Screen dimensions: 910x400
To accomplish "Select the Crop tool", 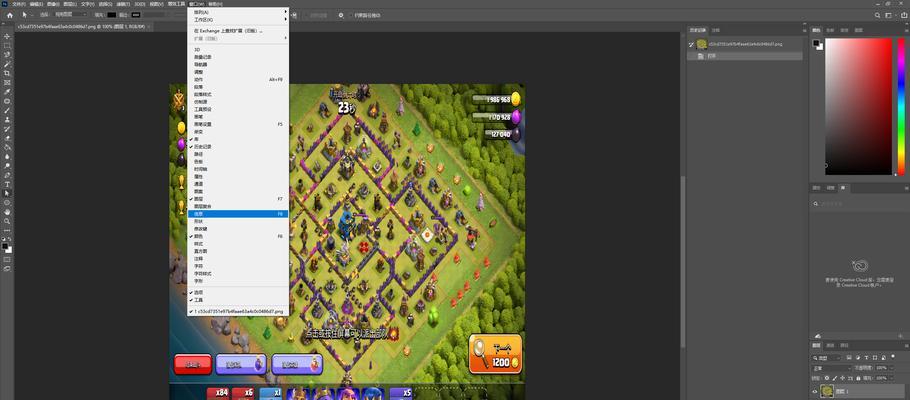I will coord(7,73).
